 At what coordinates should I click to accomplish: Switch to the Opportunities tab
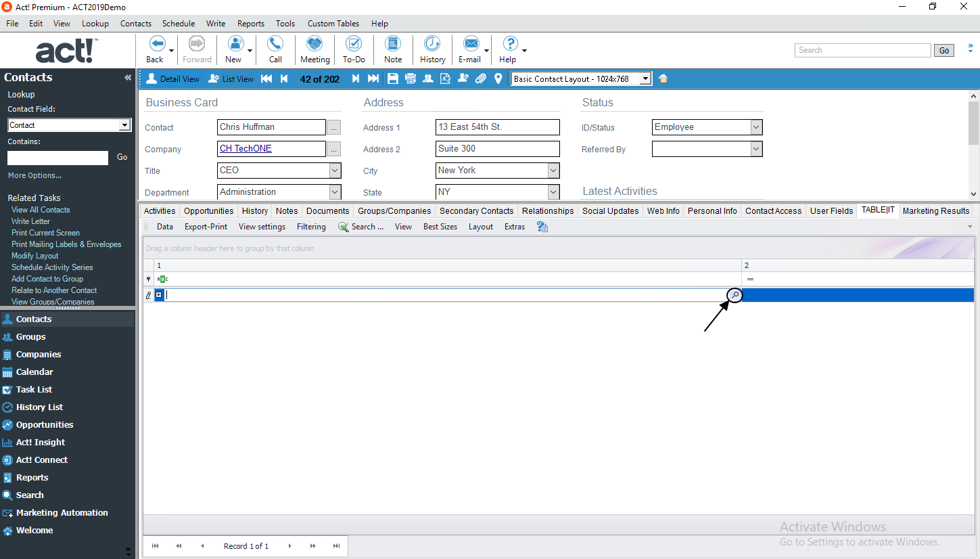point(209,211)
